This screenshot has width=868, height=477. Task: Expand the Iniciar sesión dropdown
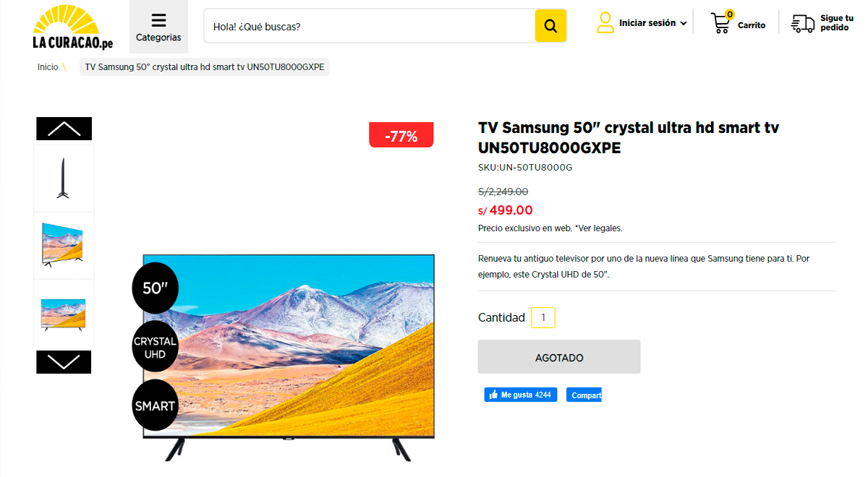pyautogui.click(x=652, y=23)
